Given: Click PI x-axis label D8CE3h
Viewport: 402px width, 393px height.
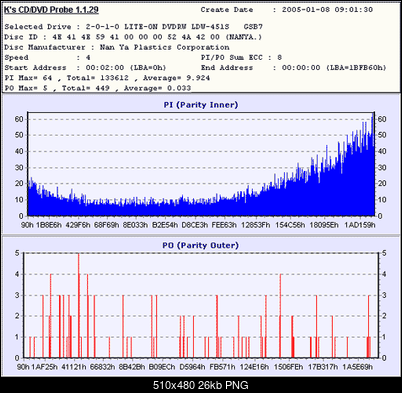Looking at the screenshot, I should 194,225.
